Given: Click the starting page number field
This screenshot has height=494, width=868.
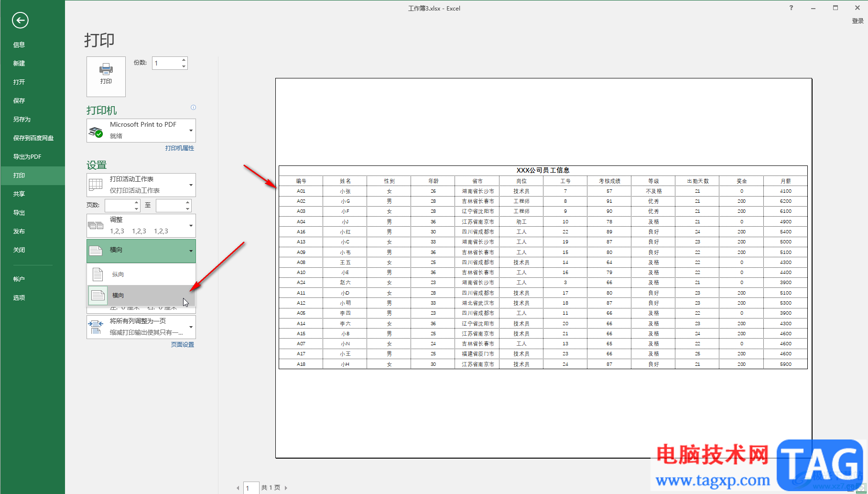Looking at the screenshot, I should pos(119,206).
